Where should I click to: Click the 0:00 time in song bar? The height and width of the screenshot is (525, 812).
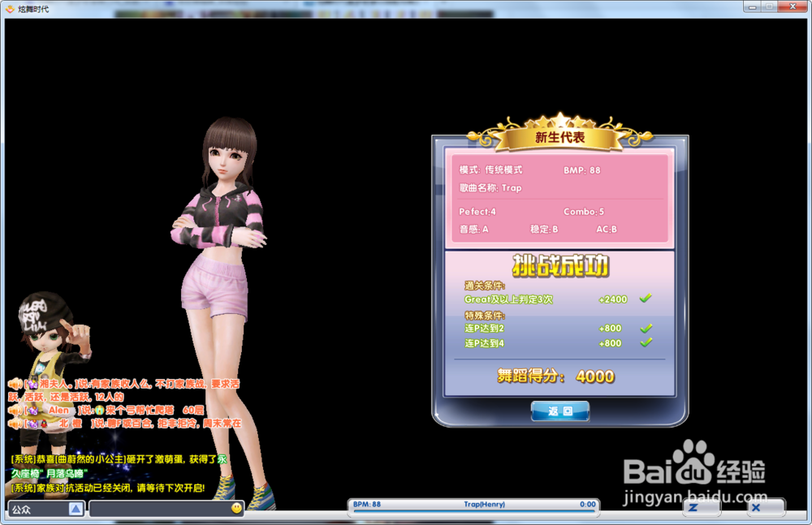588,504
